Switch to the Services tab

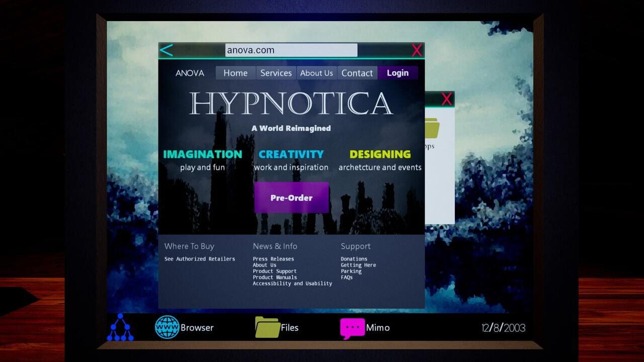tap(276, 73)
